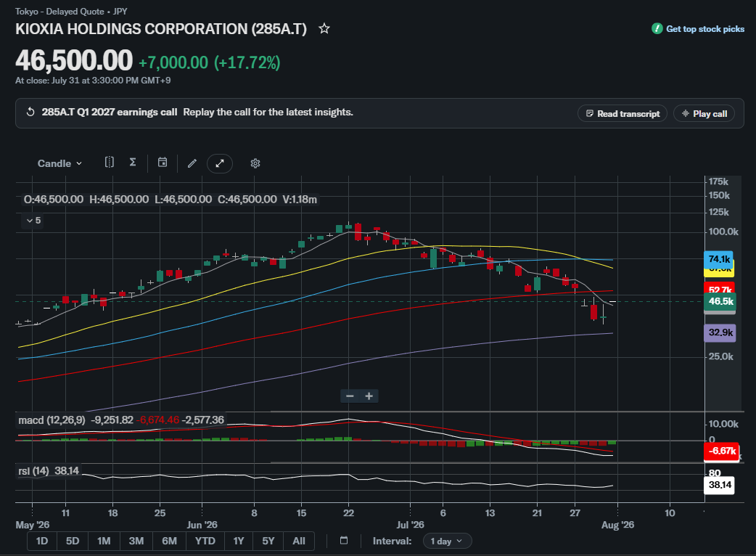Click the 32.9k purple moving average tag

(x=720, y=332)
